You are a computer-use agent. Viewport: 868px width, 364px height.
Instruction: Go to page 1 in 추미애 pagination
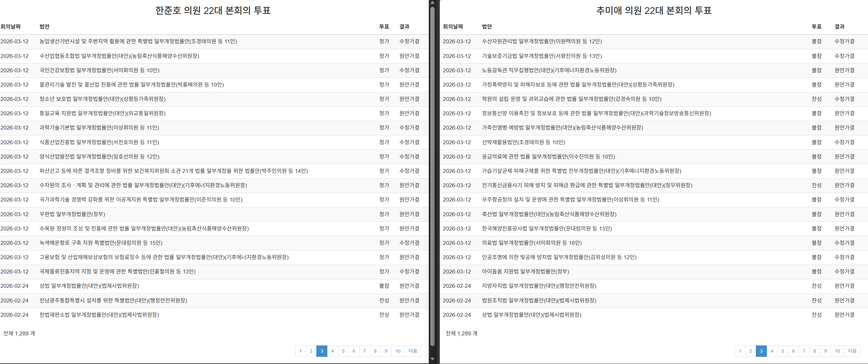pyautogui.click(x=740, y=351)
